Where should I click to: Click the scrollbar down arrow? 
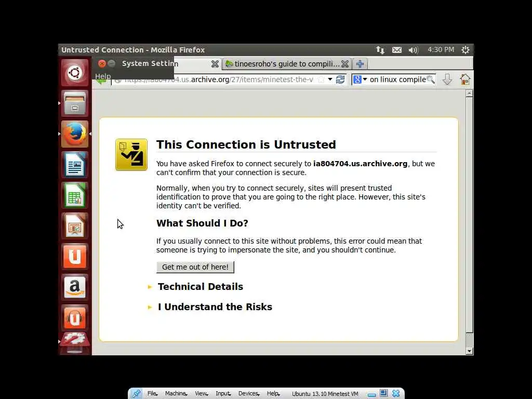(469, 351)
